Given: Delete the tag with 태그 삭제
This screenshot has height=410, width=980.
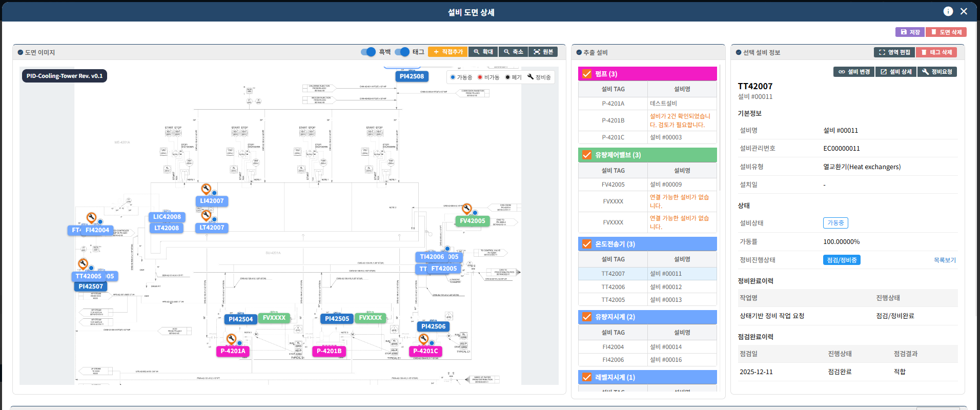Looking at the screenshot, I should tap(936, 52).
